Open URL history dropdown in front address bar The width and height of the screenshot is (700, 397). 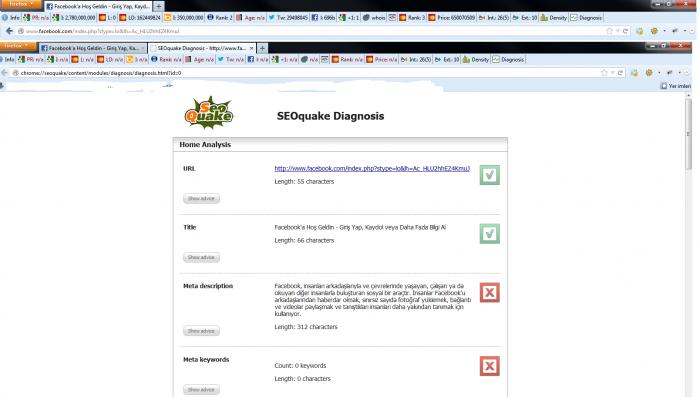pyautogui.click(x=612, y=73)
